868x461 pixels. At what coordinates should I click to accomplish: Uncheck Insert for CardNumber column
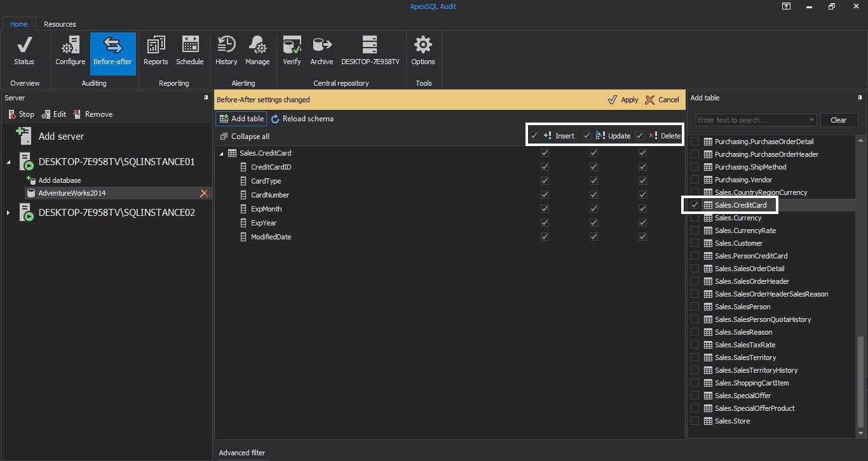tap(545, 195)
